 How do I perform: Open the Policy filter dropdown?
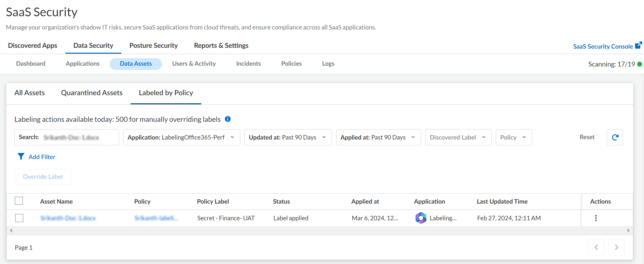(513, 137)
